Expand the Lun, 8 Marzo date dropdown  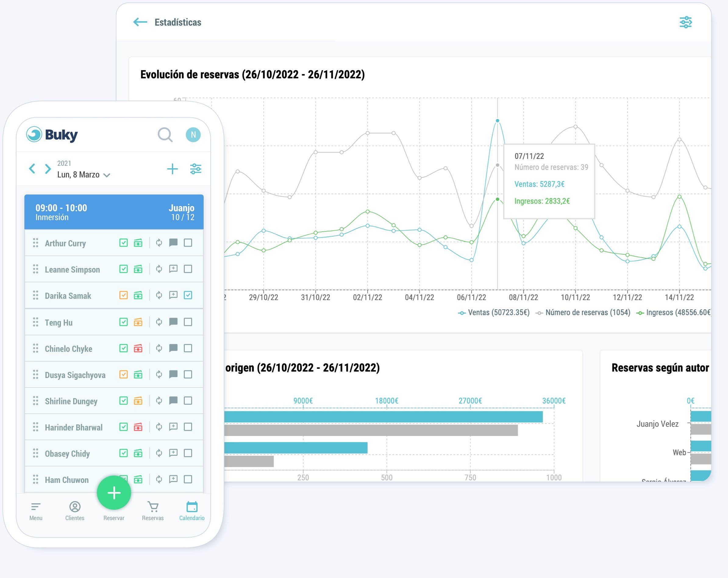point(107,175)
